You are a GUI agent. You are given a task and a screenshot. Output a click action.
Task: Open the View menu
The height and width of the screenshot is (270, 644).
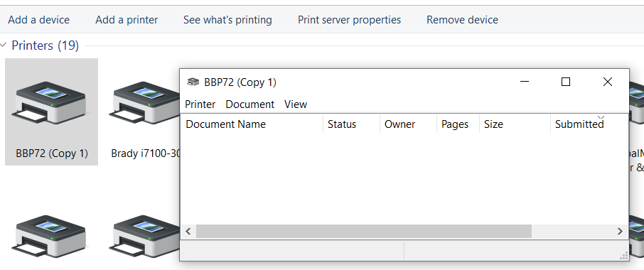(296, 104)
